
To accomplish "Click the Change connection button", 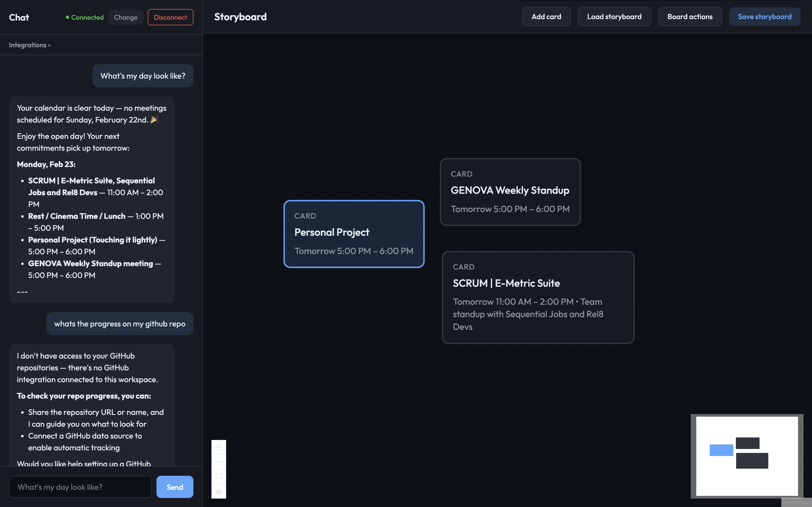I will click(125, 17).
